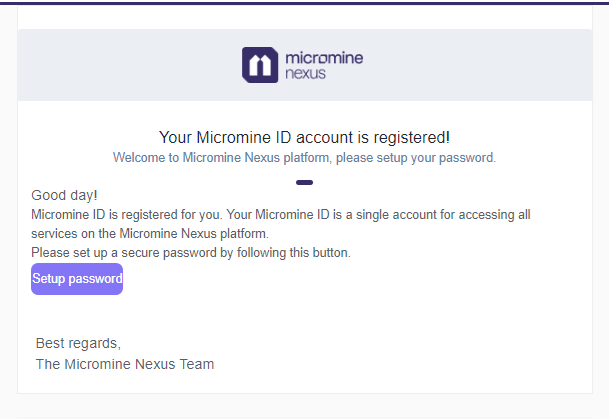Image resolution: width=609 pixels, height=419 pixels.
Task: Click the 'Please set up a secure password' line
Action: coord(191,253)
